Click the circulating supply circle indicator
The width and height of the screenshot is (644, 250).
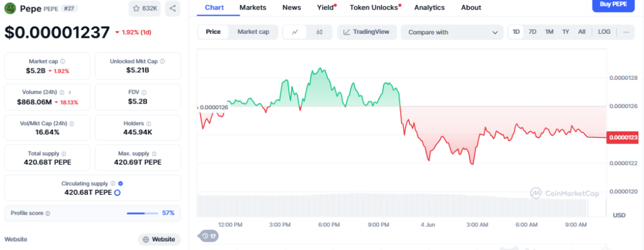pyautogui.click(x=116, y=192)
